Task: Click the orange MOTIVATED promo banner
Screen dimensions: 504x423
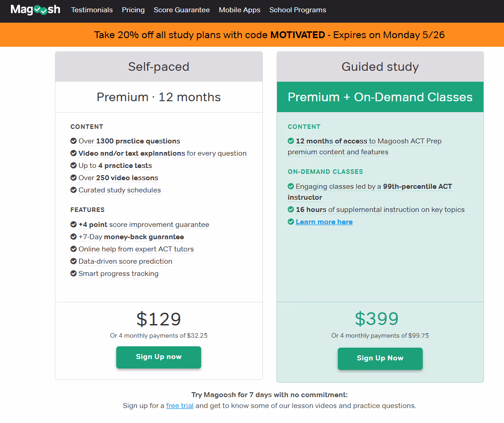Action: (x=252, y=34)
